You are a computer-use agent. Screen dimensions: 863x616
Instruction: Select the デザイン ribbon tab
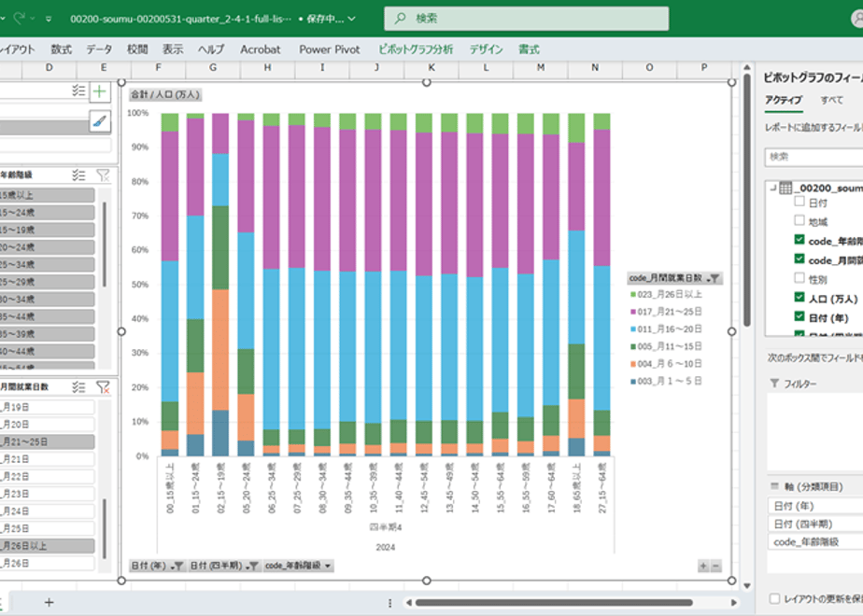tap(486, 49)
